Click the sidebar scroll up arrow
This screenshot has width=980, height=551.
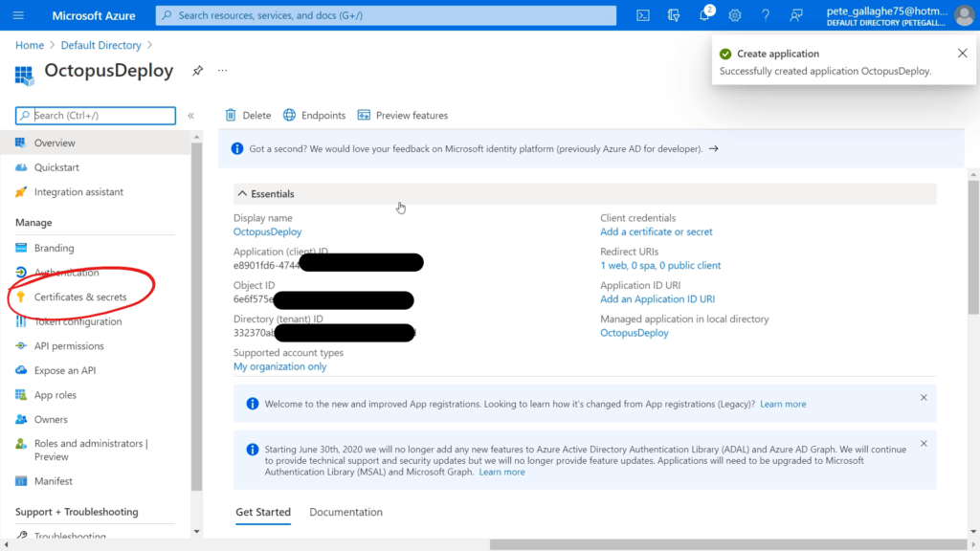coord(196,137)
